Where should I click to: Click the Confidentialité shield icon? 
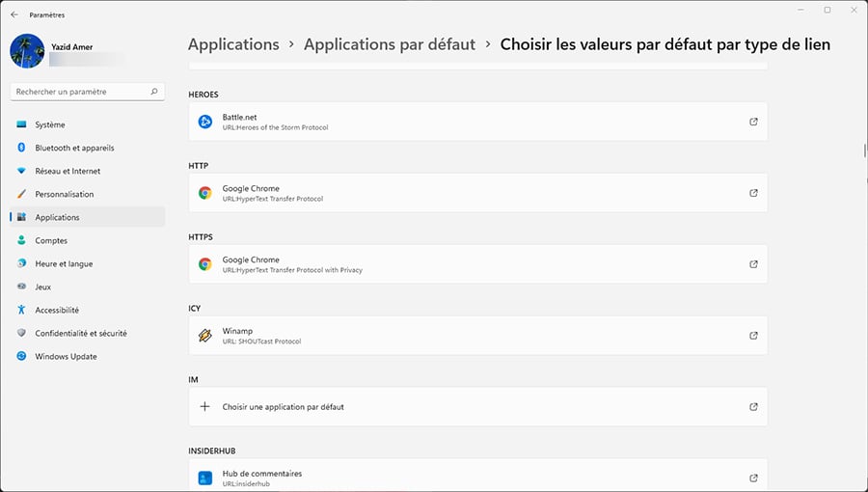[21, 333]
